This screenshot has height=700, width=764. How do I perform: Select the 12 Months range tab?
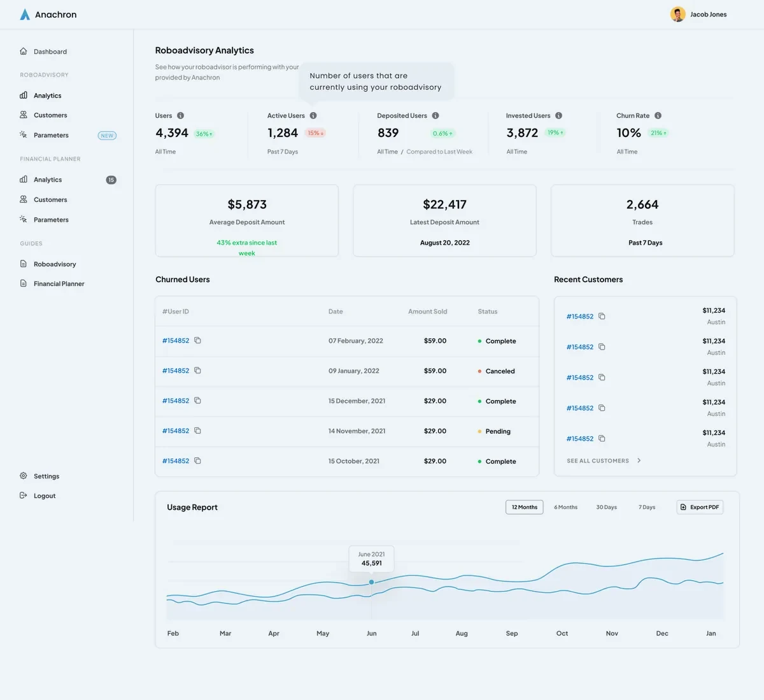tap(525, 507)
